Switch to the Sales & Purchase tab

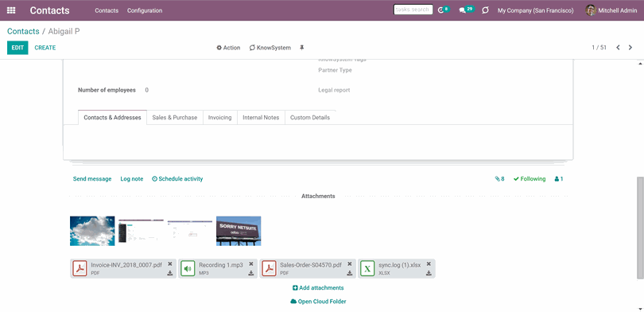click(175, 118)
